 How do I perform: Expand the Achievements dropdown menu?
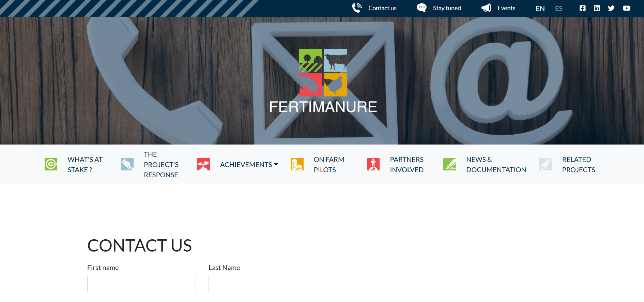(249, 165)
